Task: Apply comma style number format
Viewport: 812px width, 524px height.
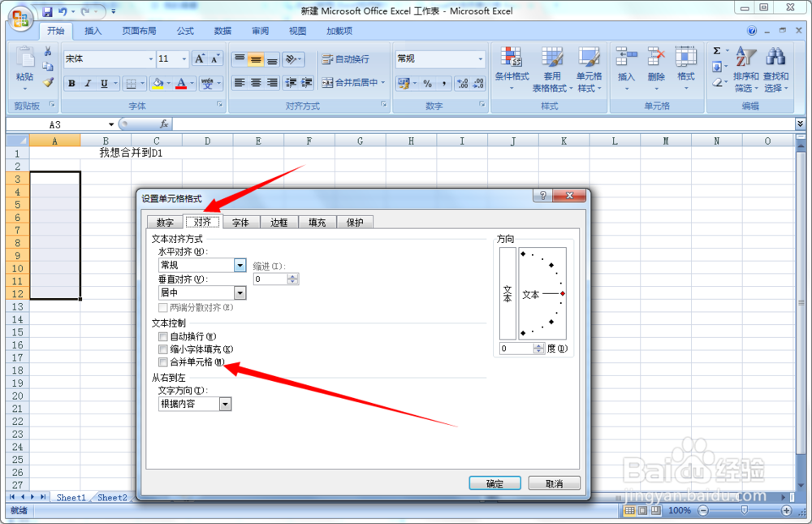Action: click(x=444, y=83)
